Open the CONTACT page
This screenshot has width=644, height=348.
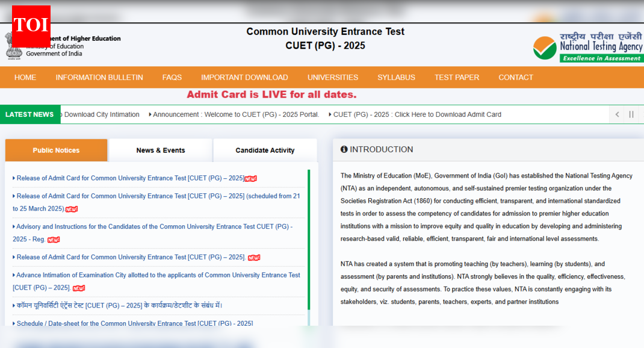(516, 78)
